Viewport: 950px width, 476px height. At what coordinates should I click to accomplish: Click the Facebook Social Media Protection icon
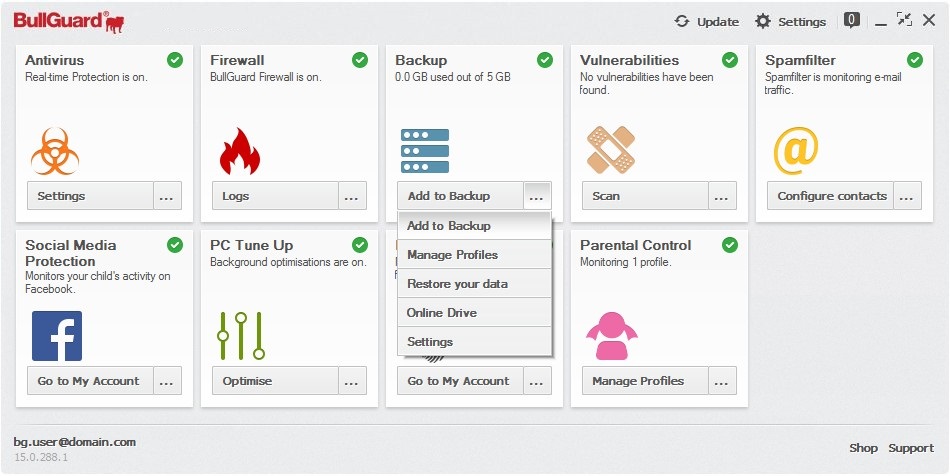tap(57, 336)
